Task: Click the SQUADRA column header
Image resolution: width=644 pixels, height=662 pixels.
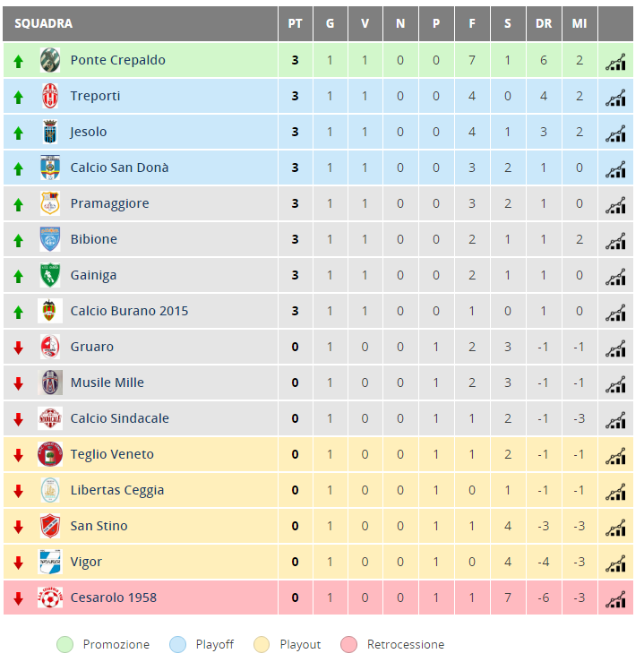Action: click(x=44, y=23)
